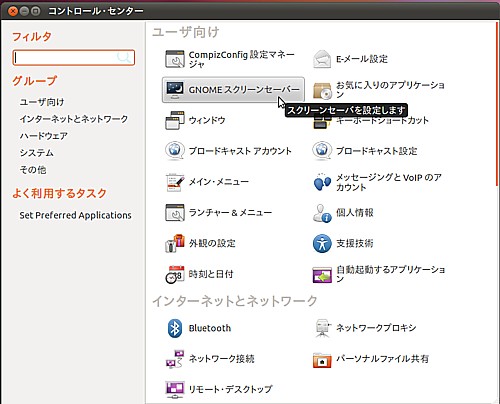Open the ウィンドウ settings icon
The height and width of the screenshot is (404, 500).
click(175, 120)
